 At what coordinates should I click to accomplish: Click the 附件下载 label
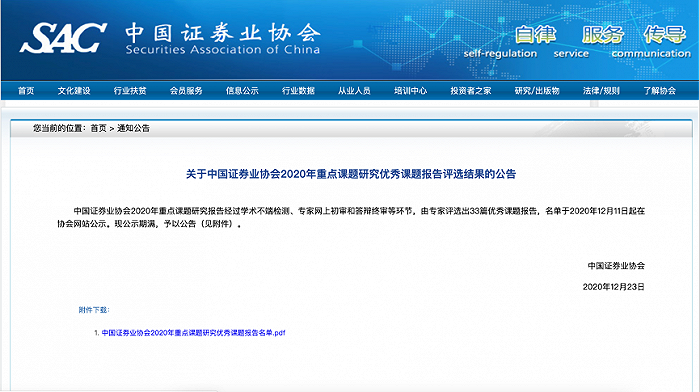click(x=94, y=310)
